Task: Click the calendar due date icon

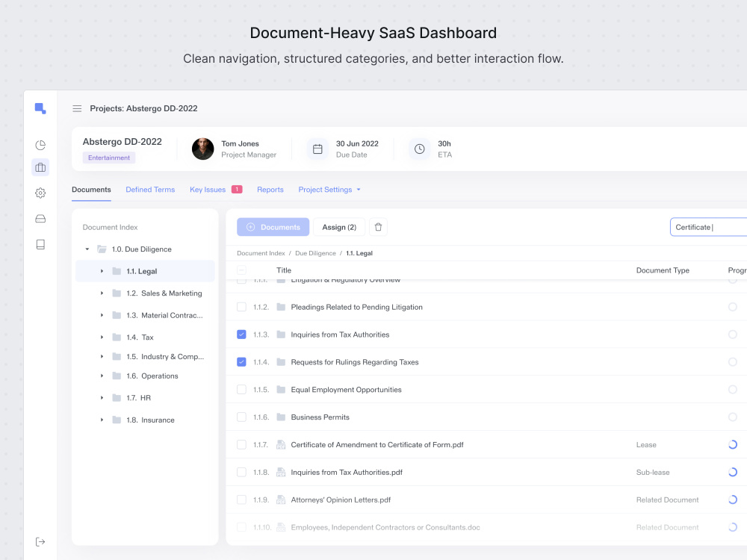Action: click(x=317, y=149)
